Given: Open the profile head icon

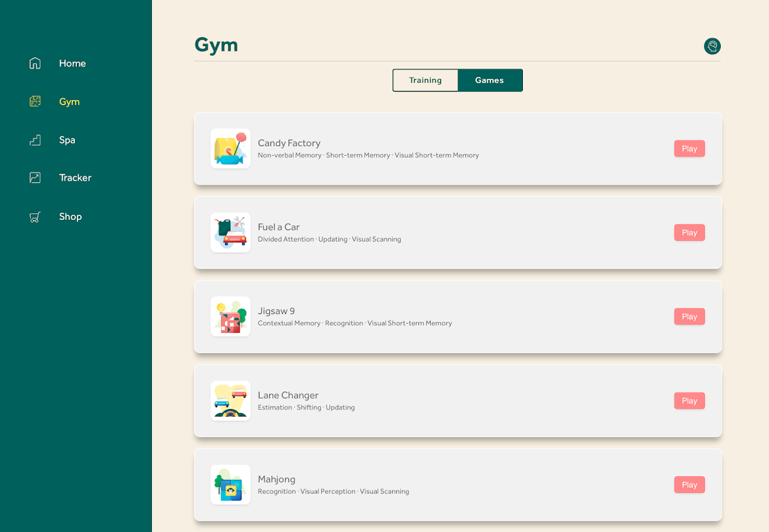Looking at the screenshot, I should click(712, 46).
